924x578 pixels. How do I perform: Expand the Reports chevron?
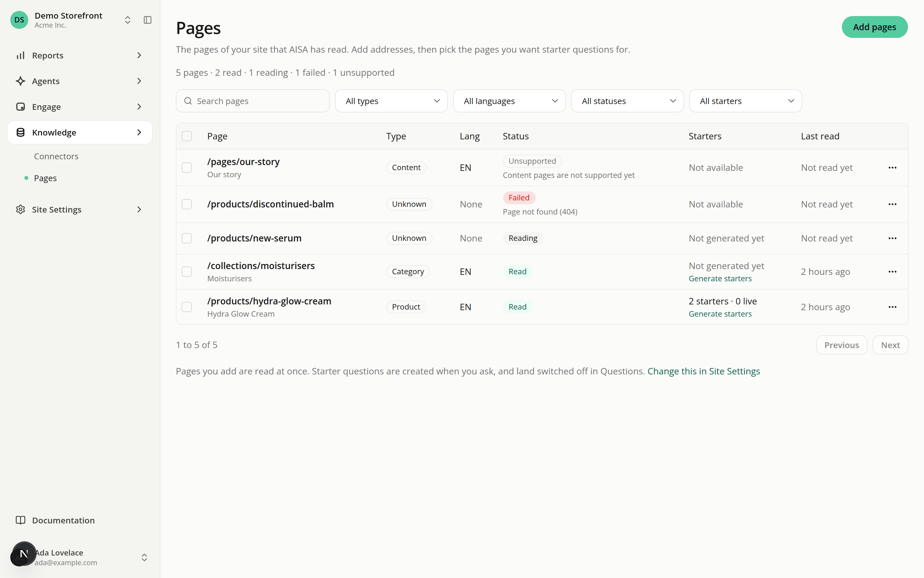[x=139, y=56]
